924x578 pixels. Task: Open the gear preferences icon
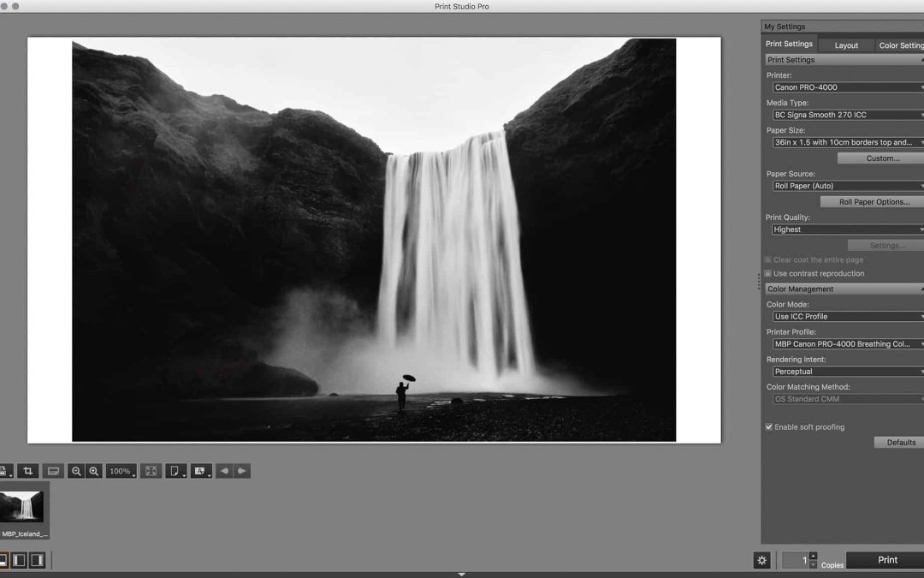coord(761,560)
